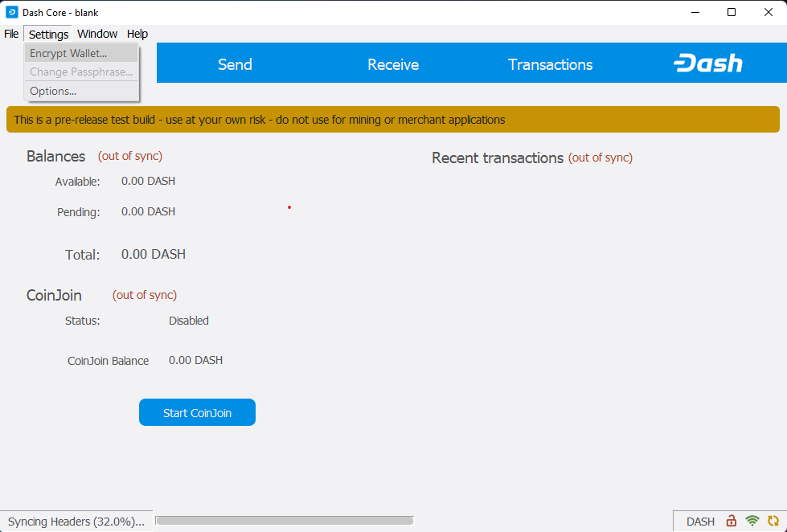Open the File menu
Screen dimensions: 787x532
pyautogui.click(x=11, y=34)
